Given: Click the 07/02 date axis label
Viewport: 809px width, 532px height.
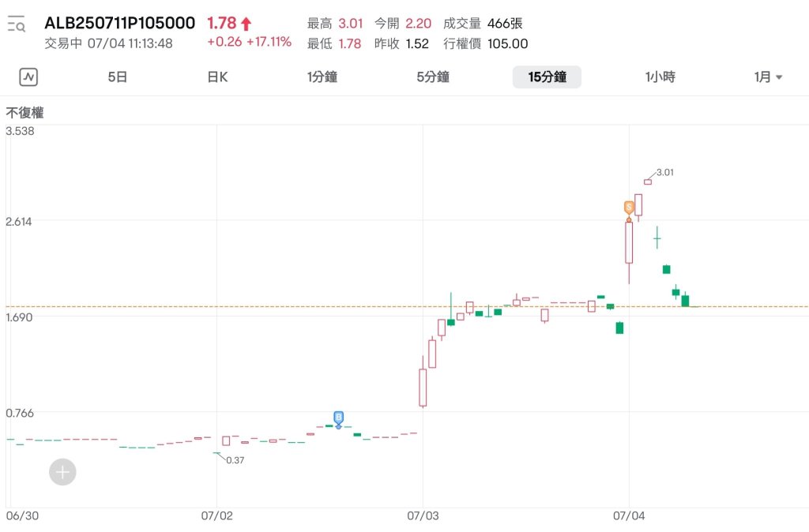Looking at the screenshot, I should pos(216,516).
